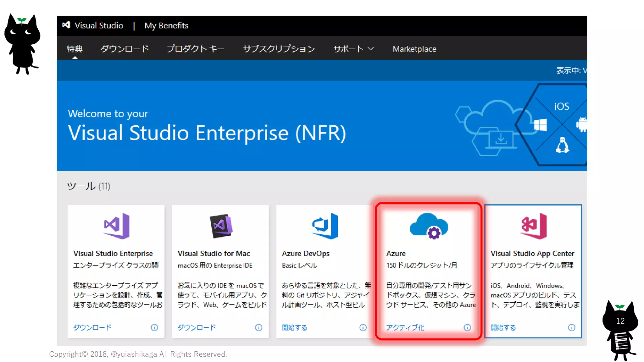Open info icon on Visual Studio Enterprise card
Screen dimensions: 644x362
point(154,327)
